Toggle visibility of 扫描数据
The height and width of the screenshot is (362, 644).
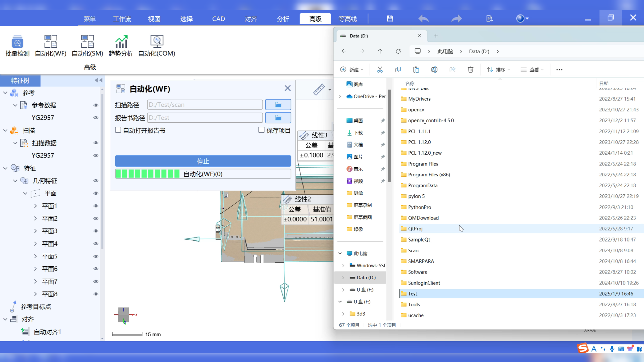(x=96, y=143)
